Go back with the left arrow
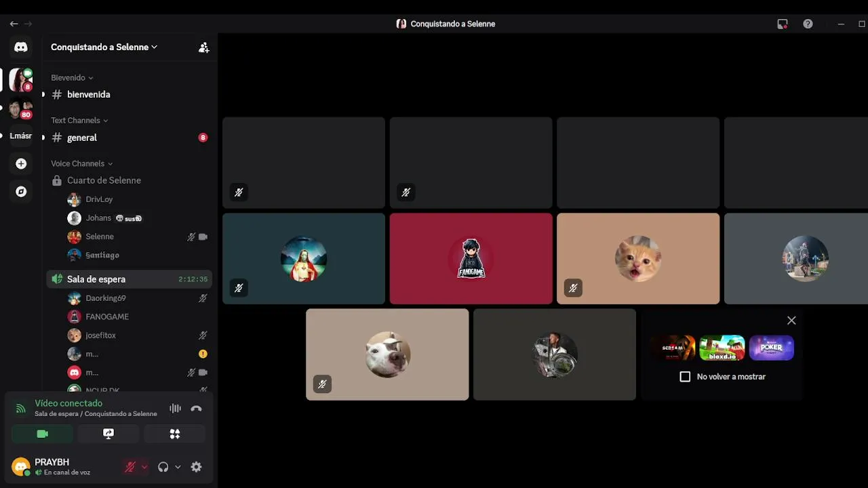The height and width of the screenshot is (488, 868). [x=14, y=24]
